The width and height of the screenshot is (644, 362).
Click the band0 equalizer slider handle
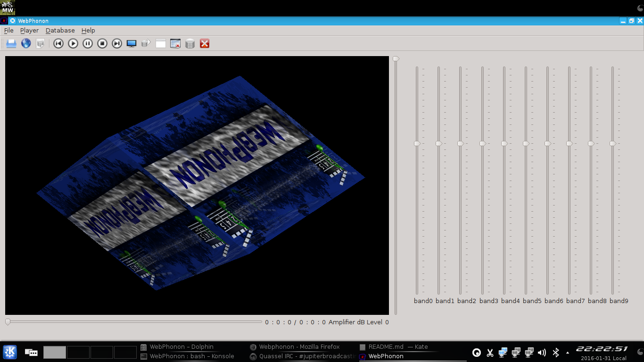pos(417,143)
